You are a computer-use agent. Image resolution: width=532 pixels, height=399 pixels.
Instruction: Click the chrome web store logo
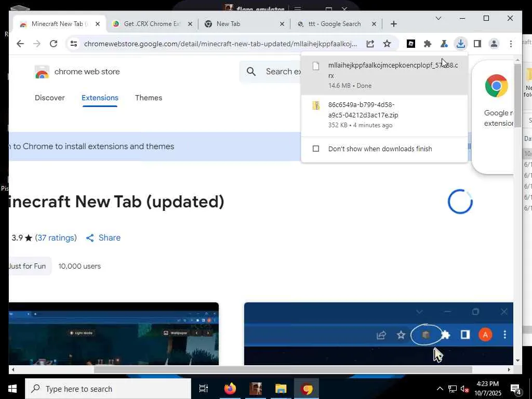click(42, 72)
